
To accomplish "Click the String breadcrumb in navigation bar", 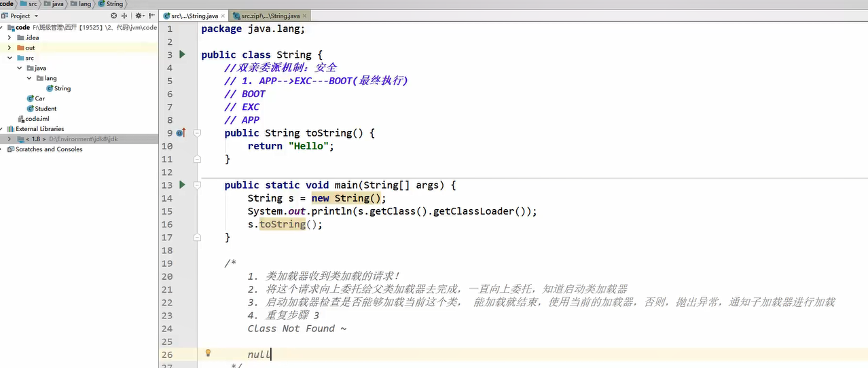I will (111, 4).
